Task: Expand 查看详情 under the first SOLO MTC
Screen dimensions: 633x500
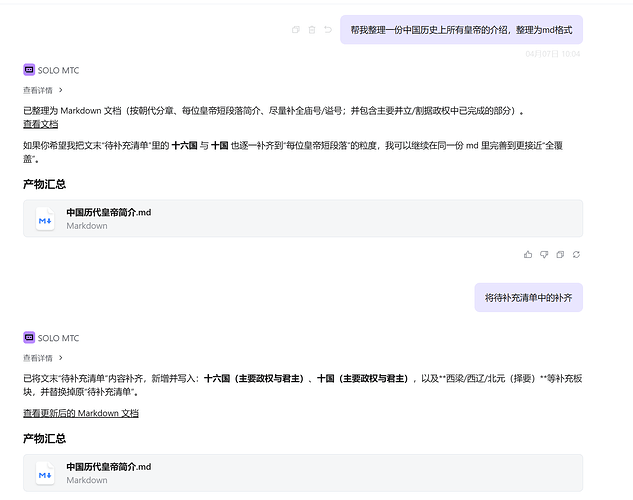Action: [x=43, y=90]
